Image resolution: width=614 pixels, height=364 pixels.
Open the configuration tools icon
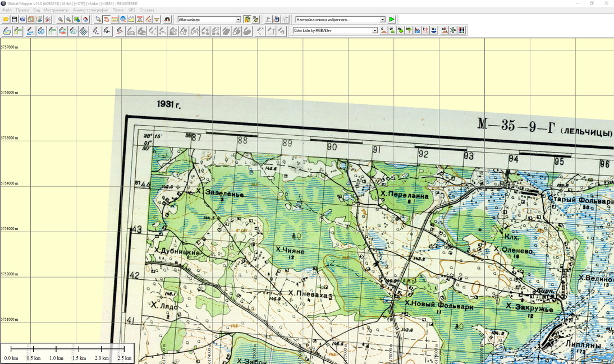click(x=48, y=19)
